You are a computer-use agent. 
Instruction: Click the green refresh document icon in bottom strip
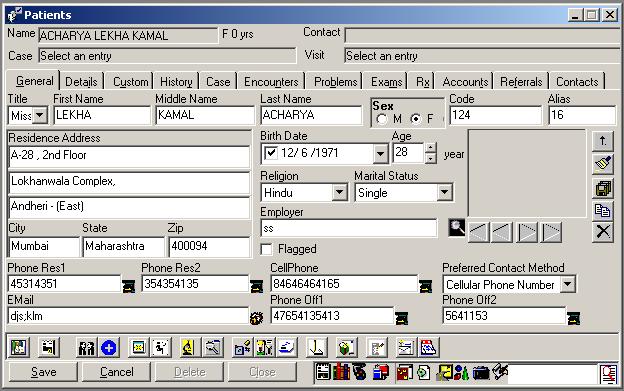pos(423,372)
